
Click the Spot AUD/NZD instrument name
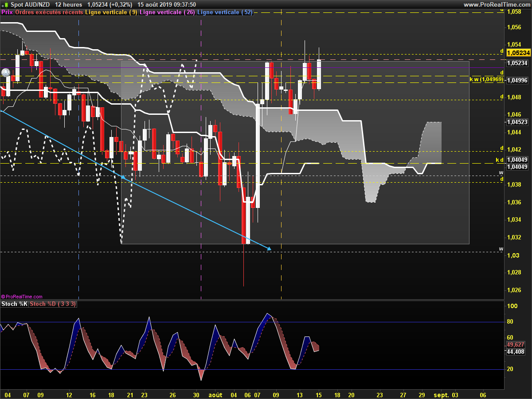(x=30, y=4)
